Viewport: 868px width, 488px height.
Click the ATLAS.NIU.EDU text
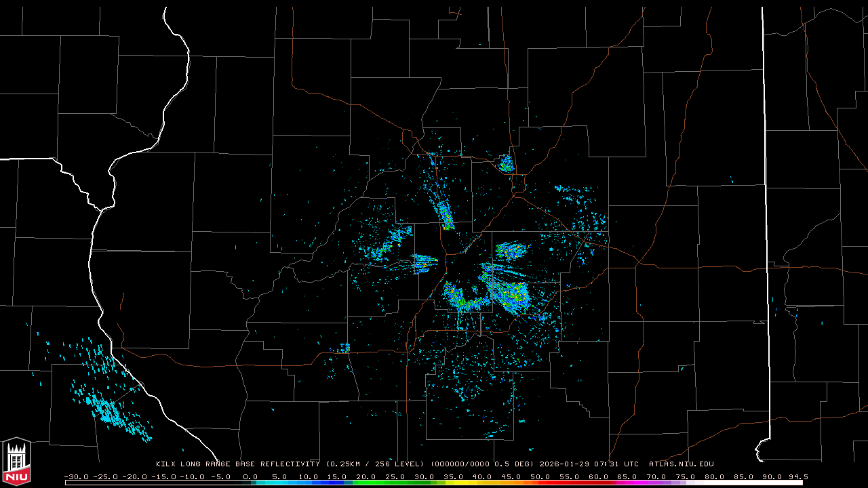click(681, 464)
